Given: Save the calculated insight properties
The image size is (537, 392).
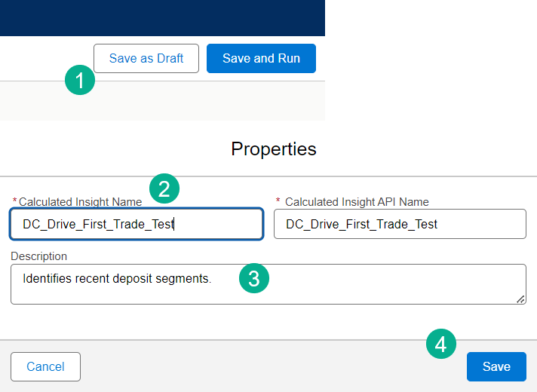Looking at the screenshot, I should [496, 366].
